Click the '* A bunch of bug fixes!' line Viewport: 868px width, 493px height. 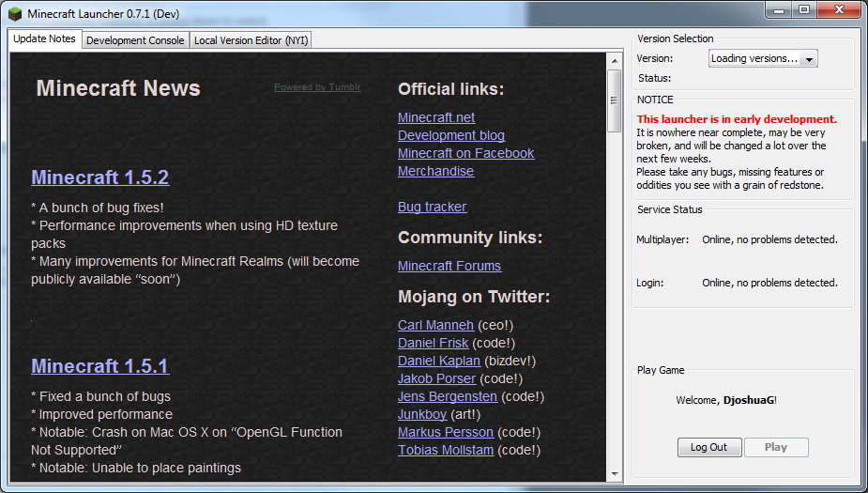click(x=98, y=208)
